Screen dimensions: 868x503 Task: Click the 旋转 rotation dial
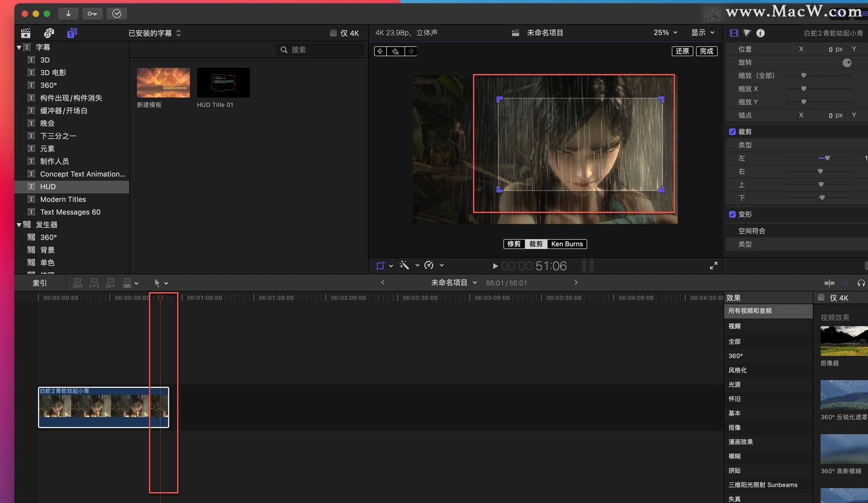pos(847,63)
